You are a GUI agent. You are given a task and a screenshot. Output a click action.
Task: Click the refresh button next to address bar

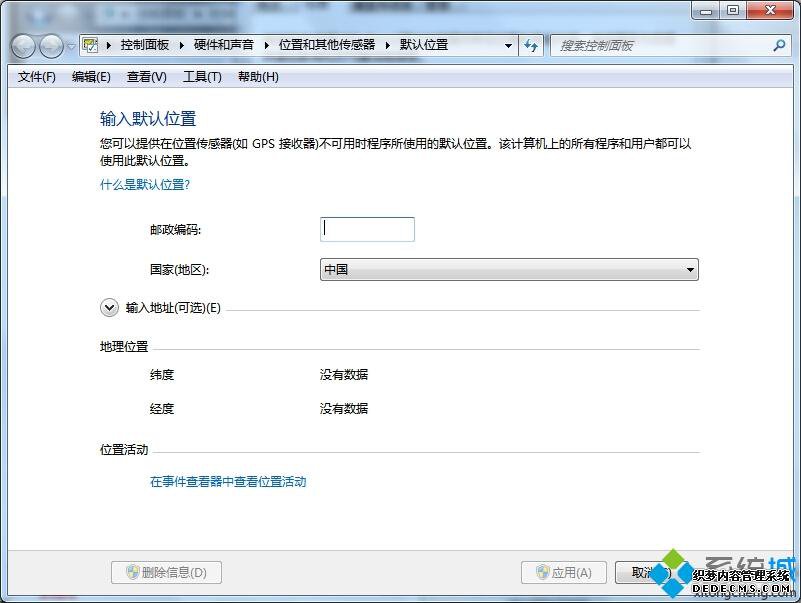[x=531, y=45]
